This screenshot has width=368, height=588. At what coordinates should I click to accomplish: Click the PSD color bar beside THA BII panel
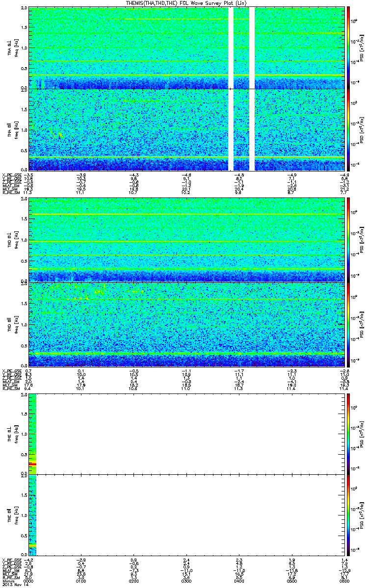[348, 130]
